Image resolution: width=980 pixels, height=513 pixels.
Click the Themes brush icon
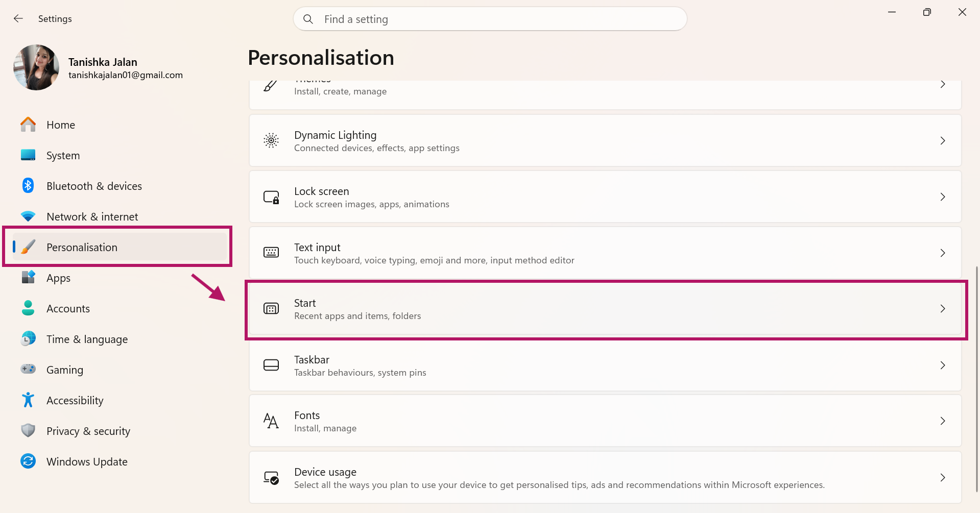click(271, 86)
